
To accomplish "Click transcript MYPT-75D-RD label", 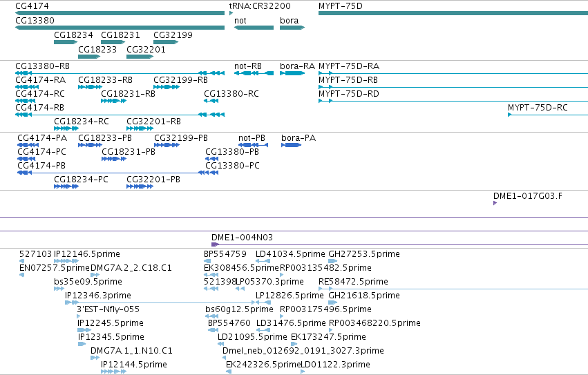I will click(349, 94).
